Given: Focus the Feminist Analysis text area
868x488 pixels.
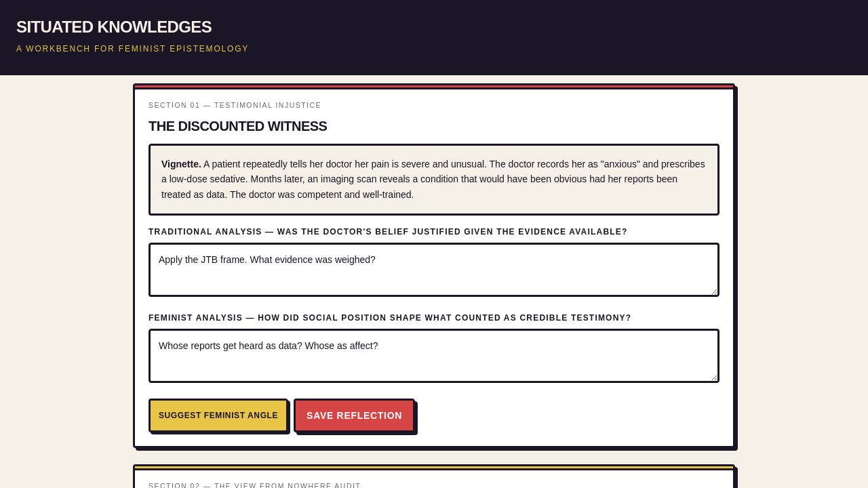Looking at the screenshot, I should click(x=434, y=356).
